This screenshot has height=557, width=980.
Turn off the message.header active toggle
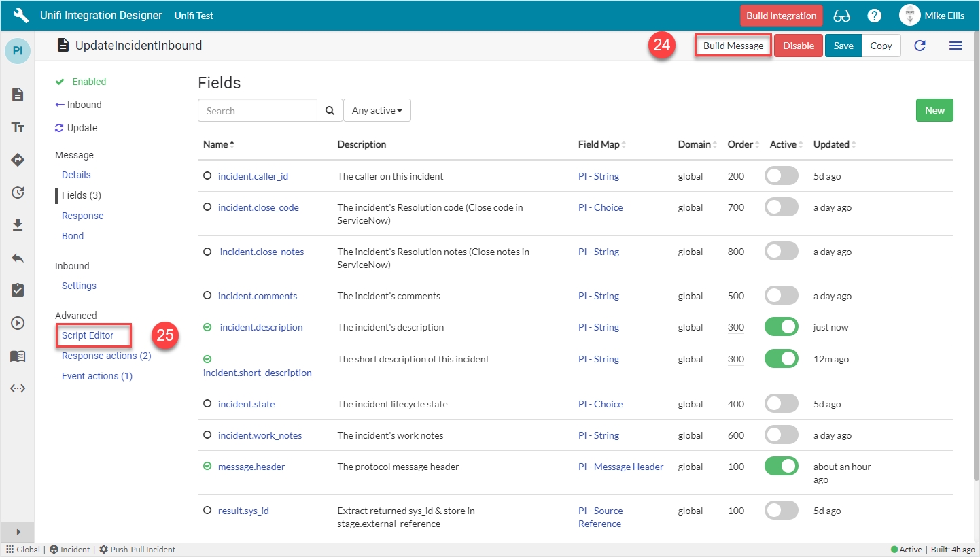(781, 467)
